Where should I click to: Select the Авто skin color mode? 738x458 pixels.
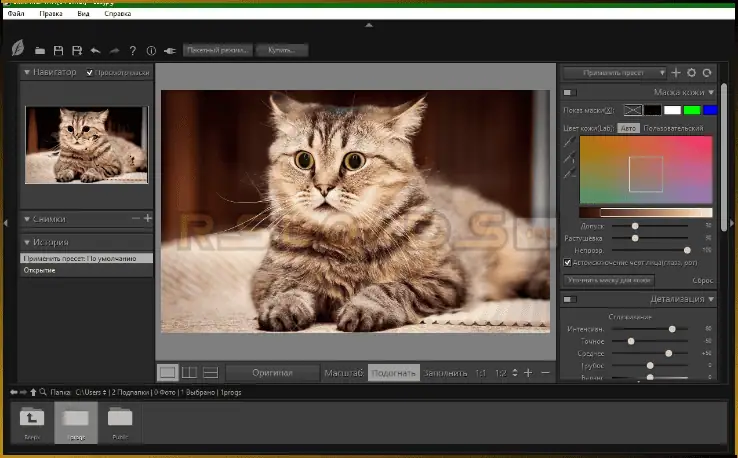click(628, 128)
